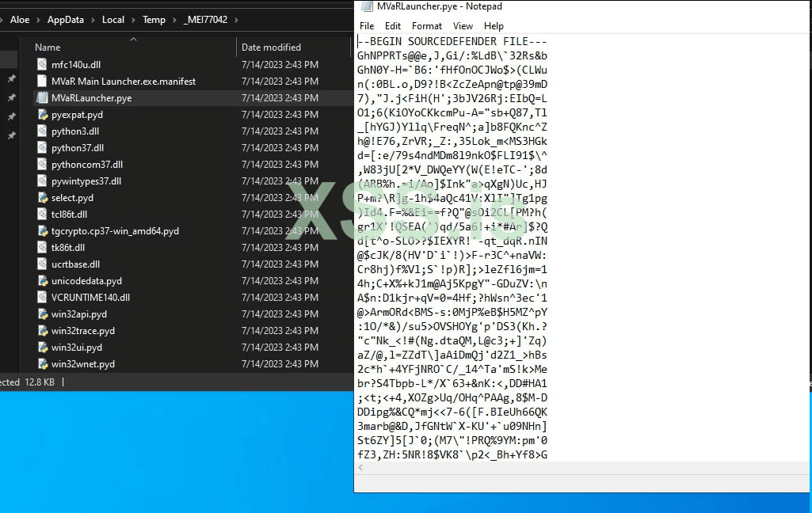Navigate to Temp in the breadcrumb path
This screenshot has height=513, width=812.
pyautogui.click(x=154, y=20)
